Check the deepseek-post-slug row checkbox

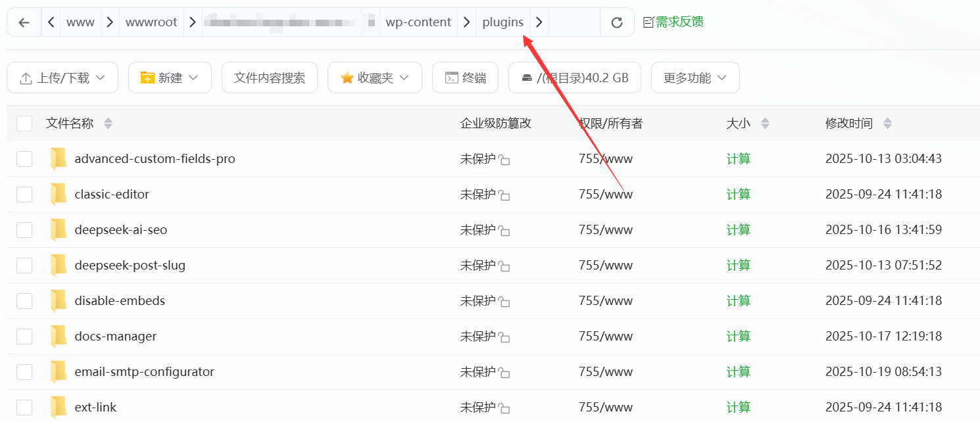[24, 265]
